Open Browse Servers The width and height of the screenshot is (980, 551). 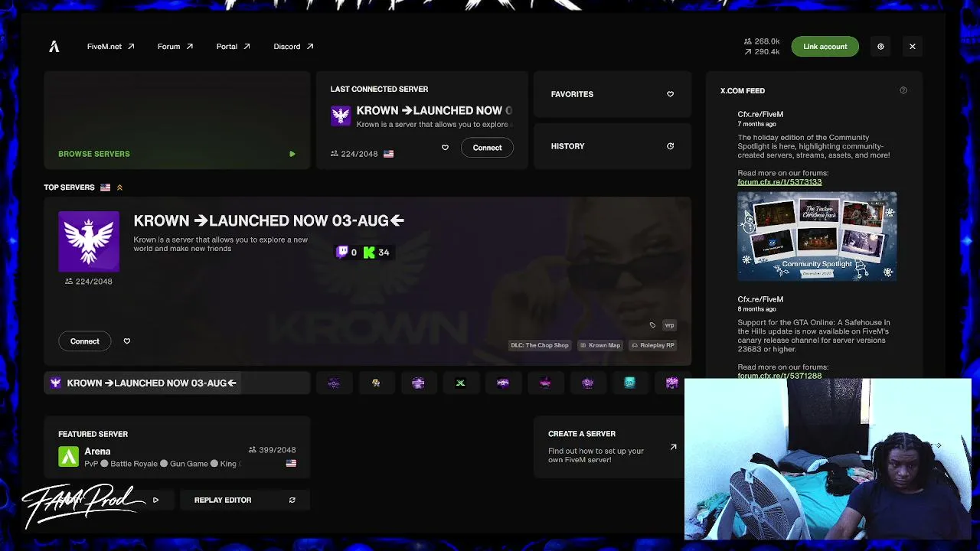pos(177,120)
